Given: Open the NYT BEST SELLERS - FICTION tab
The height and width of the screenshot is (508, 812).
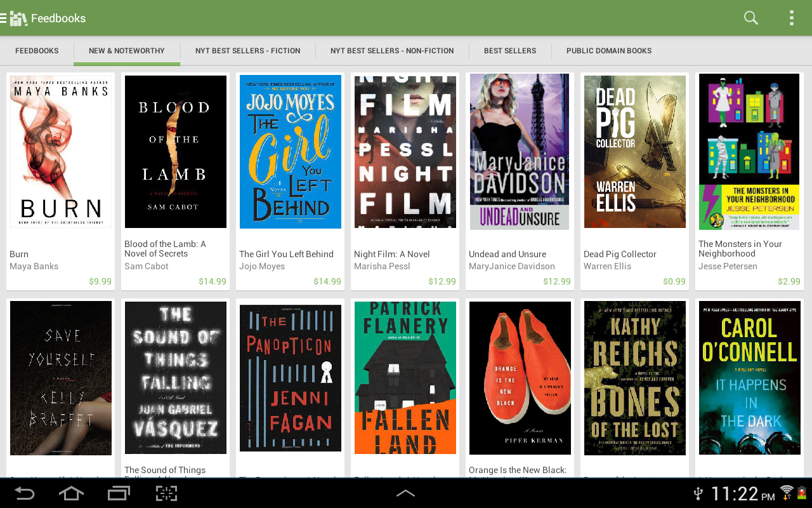Looking at the screenshot, I should [x=247, y=50].
